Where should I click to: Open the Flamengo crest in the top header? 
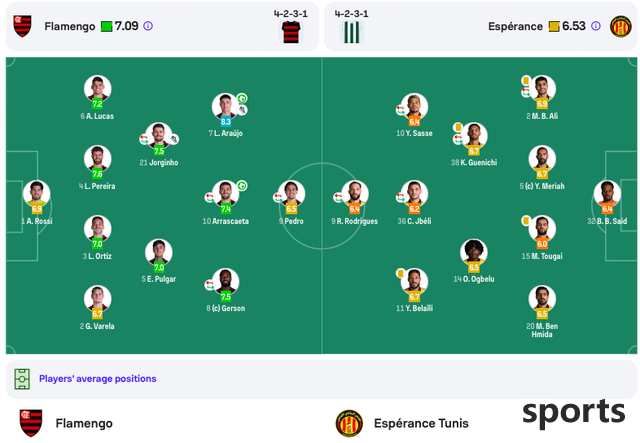point(22,26)
